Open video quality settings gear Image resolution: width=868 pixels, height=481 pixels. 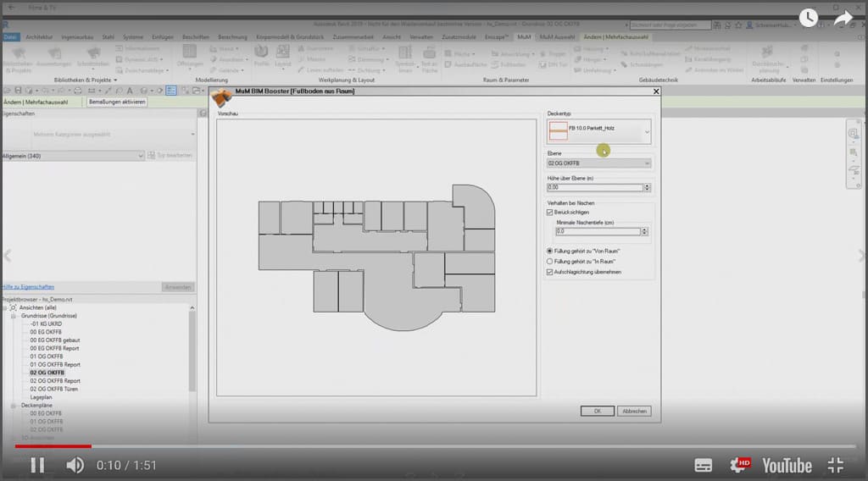point(740,465)
